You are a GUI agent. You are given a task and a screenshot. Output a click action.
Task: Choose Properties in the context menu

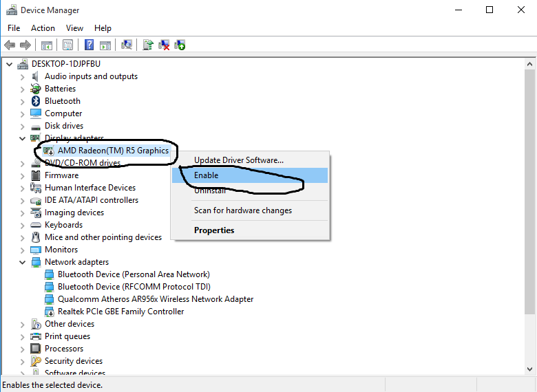click(250, 230)
